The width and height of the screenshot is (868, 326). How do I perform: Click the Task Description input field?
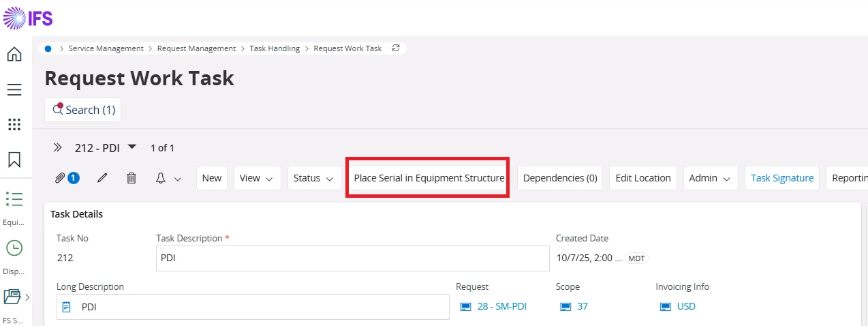click(352, 258)
